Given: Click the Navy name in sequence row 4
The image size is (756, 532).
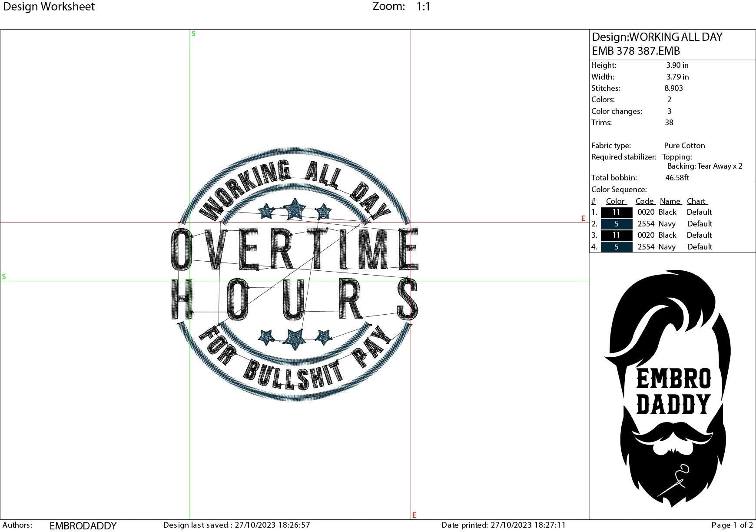Looking at the screenshot, I should point(667,247).
